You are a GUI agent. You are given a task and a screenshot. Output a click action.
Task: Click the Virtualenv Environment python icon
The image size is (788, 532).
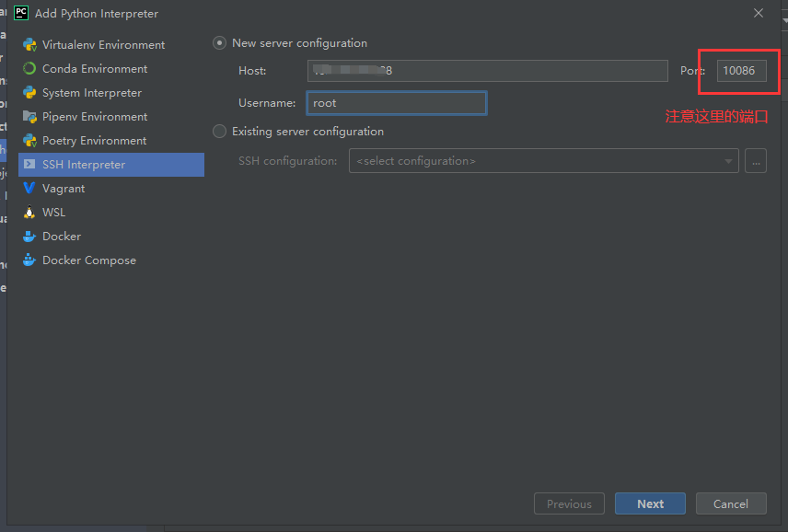pyautogui.click(x=29, y=45)
